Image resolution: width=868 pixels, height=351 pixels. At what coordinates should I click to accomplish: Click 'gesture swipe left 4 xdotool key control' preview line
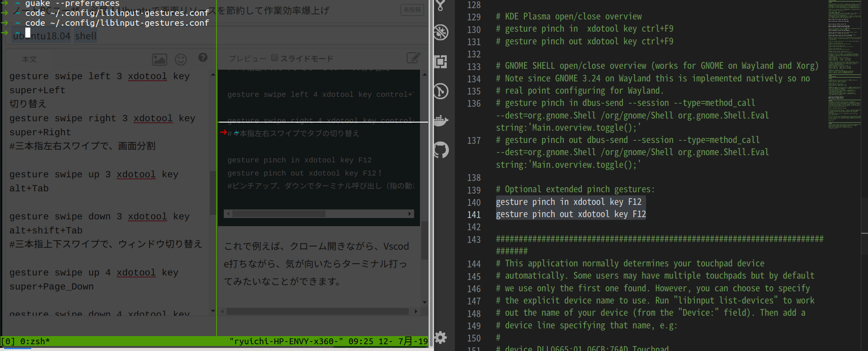320,95
